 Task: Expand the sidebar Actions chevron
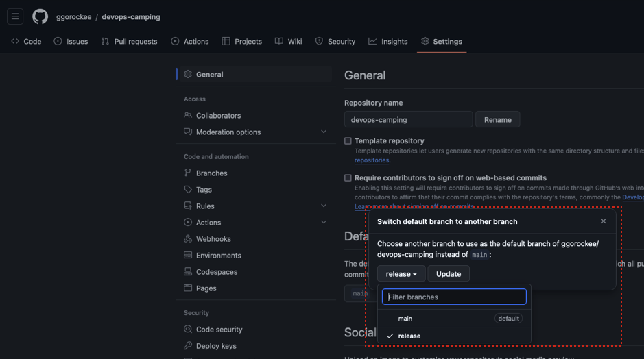click(324, 222)
